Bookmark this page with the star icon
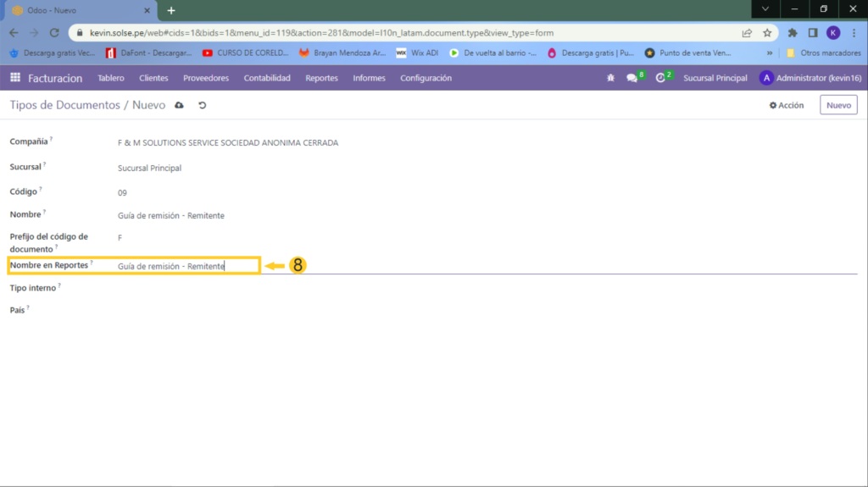868x487 pixels. pyautogui.click(x=767, y=33)
